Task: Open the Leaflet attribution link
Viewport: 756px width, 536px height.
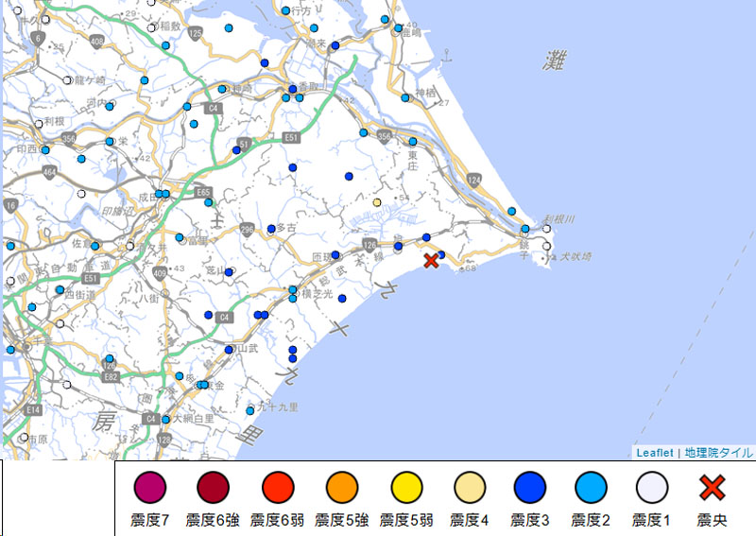Action: (654, 453)
